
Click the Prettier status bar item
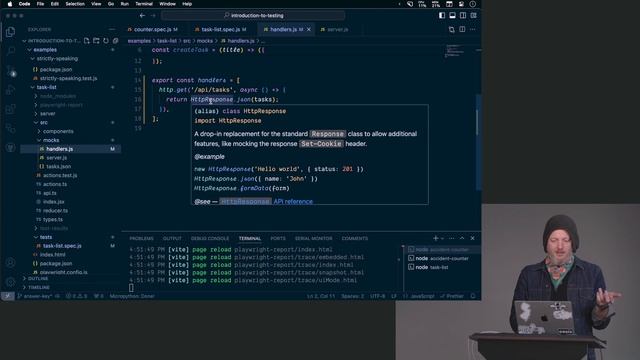pyautogui.click(x=452, y=296)
